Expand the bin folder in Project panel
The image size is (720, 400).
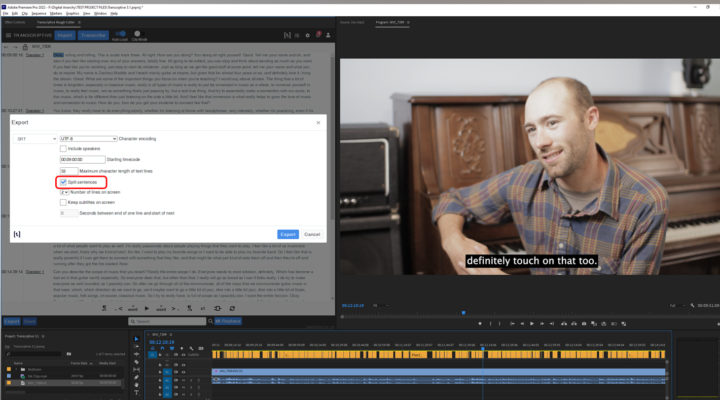16,369
